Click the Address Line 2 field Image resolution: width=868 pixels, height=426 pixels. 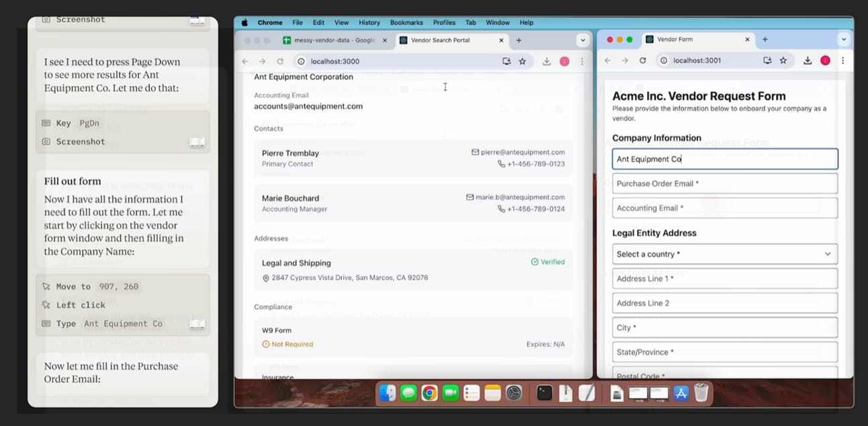click(x=725, y=303)
